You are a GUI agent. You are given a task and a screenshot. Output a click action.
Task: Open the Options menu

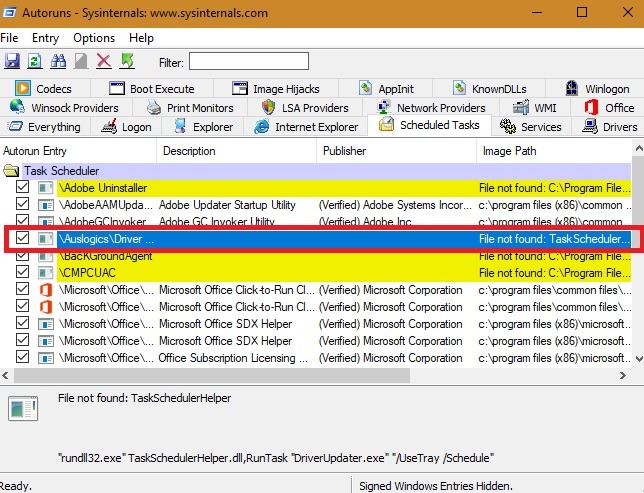pos(94,38)
